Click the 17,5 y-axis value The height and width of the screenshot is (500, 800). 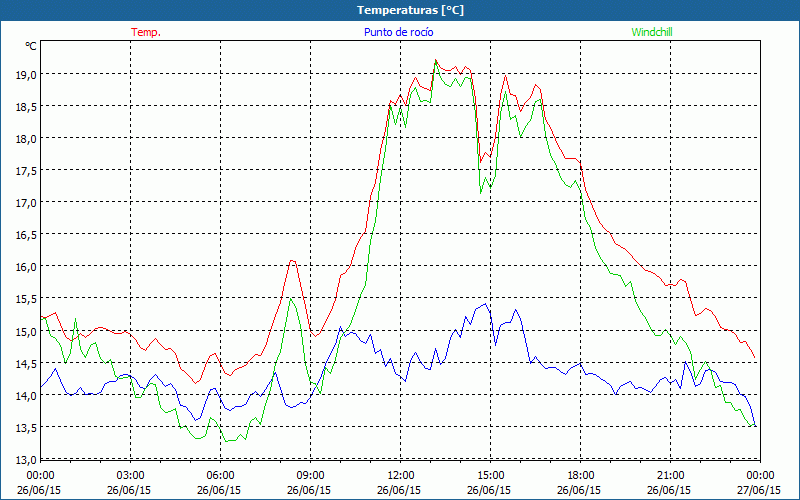coord(26,171)
